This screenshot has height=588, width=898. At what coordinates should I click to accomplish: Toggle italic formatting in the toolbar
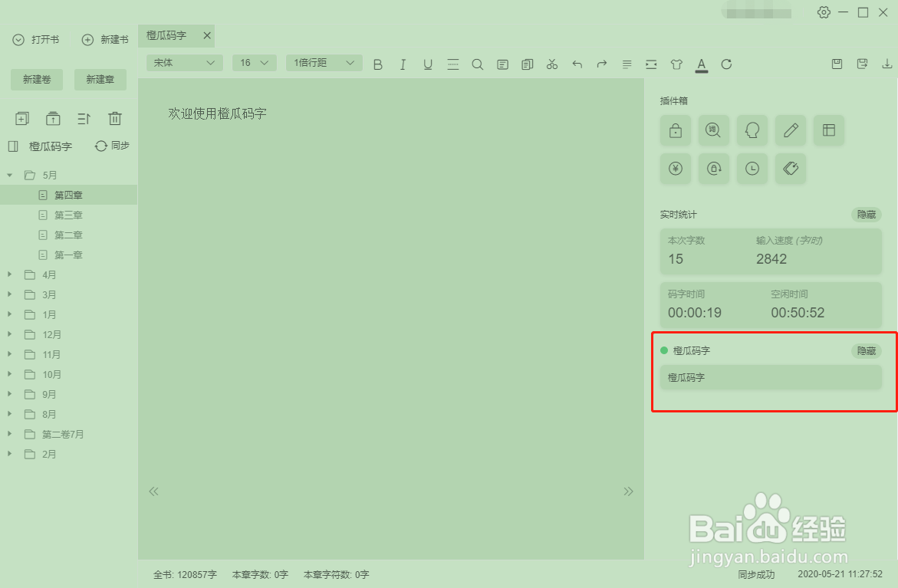coord(403,64)
